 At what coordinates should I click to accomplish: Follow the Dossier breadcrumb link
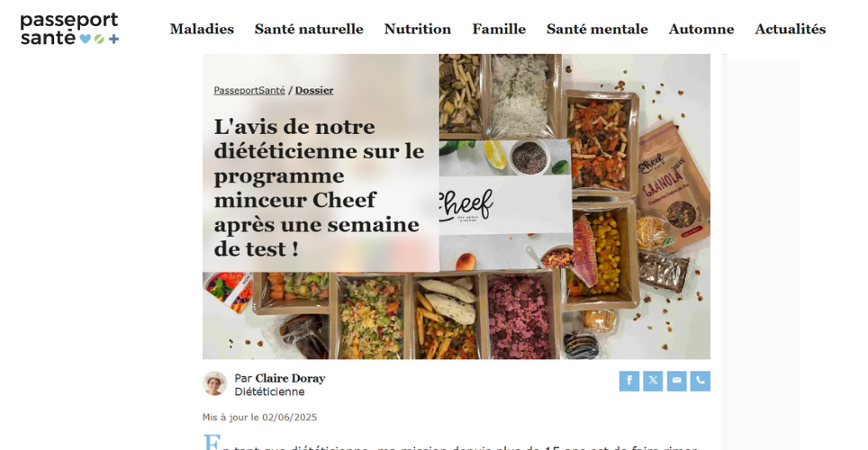pyautogui.click(x=314, y=90)
